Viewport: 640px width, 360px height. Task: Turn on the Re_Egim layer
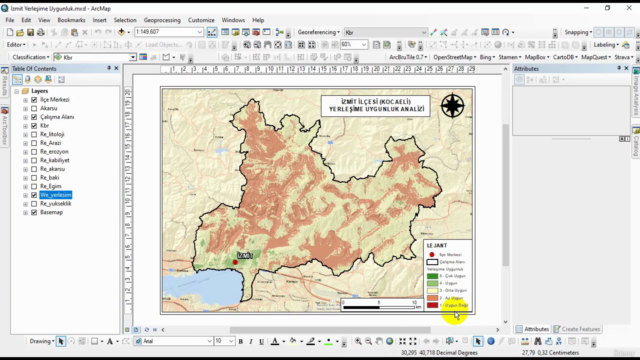point(34,187)
